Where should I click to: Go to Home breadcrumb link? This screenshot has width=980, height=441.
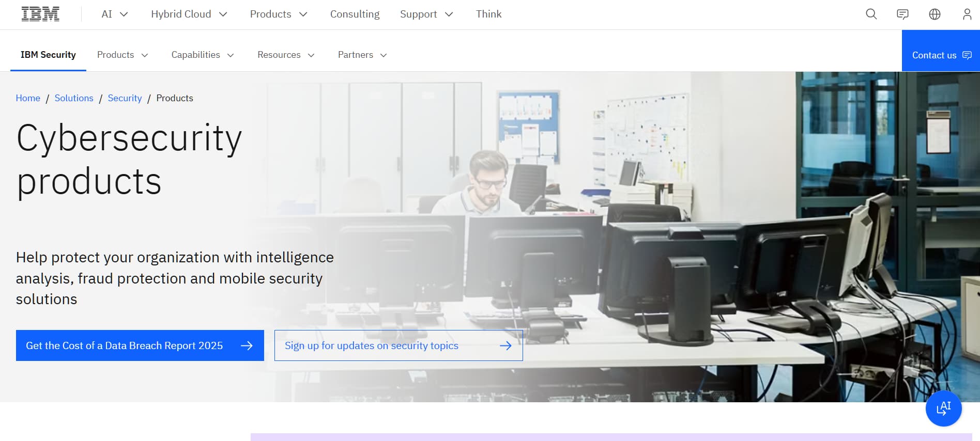28,98
